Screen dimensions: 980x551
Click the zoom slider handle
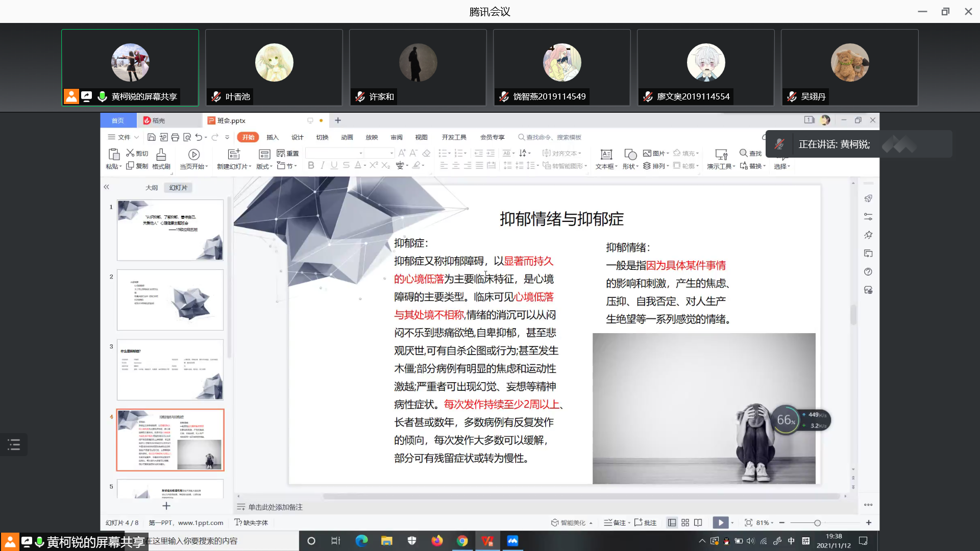[817, 523]
